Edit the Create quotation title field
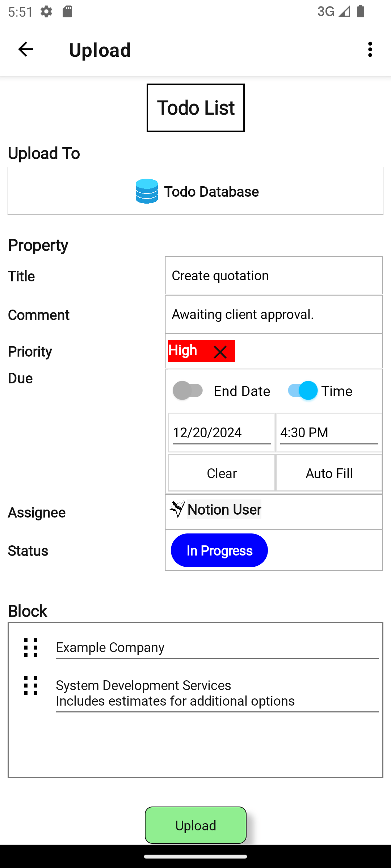The width and height of the screenshot is (391, 868). (x=274, y=276)
